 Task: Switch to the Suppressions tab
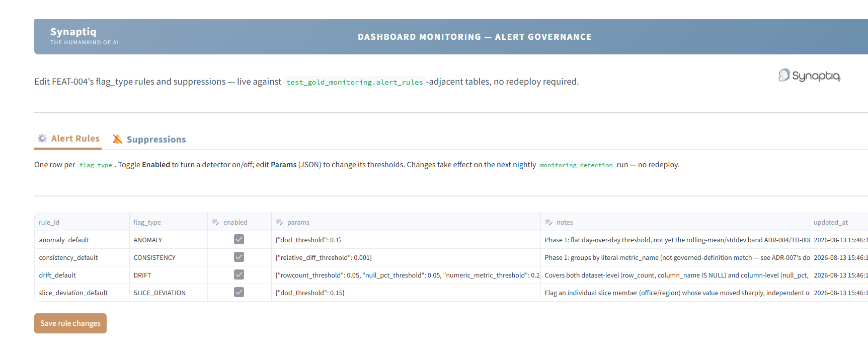click(x=149, y=140)
